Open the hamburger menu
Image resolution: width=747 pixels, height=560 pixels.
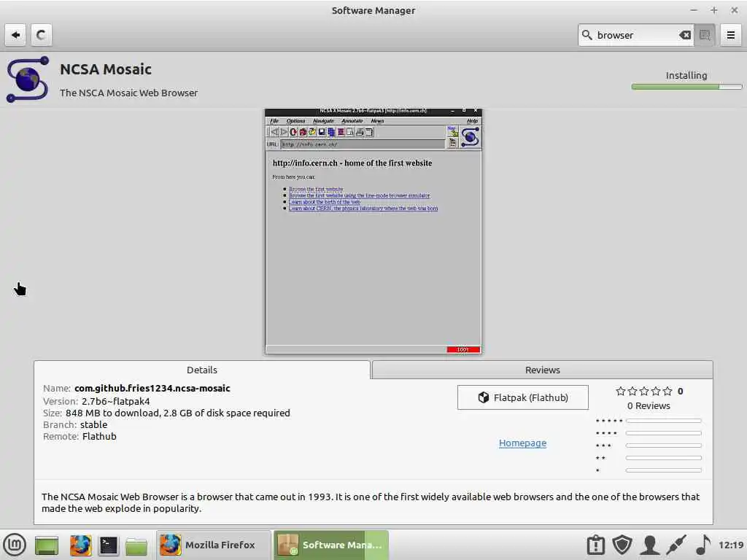click(731, 35)
